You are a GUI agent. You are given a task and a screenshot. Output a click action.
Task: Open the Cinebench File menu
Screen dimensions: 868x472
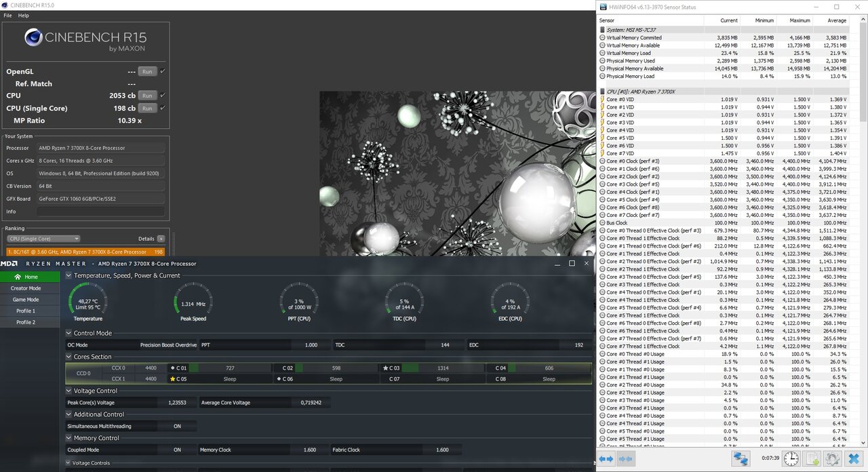pyautogui.click(x=7, y=16)
